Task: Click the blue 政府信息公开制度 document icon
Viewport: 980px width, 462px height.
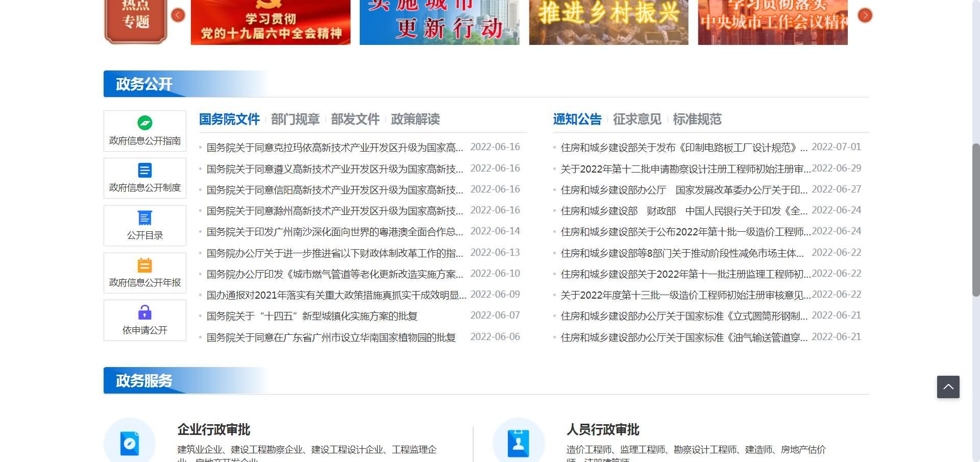Action: pyautogui.click(x=145, y=170)
